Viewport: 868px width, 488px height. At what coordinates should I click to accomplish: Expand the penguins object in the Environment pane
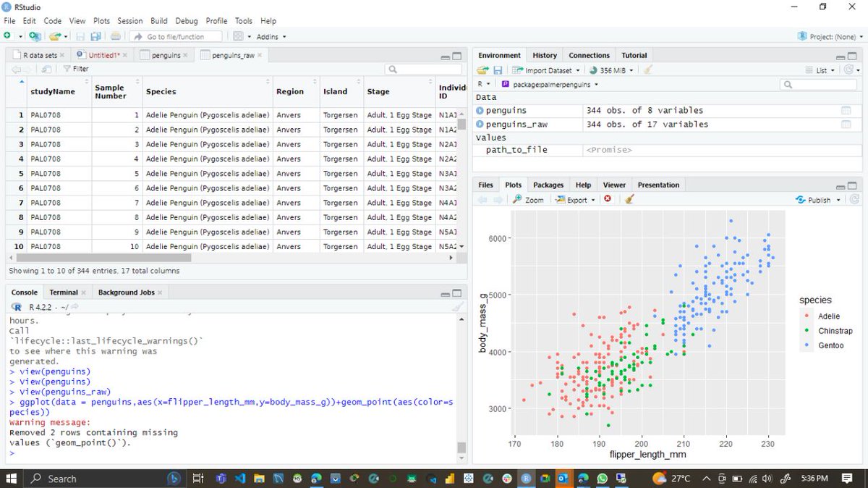pyautogui.click(x=480, y=110)
